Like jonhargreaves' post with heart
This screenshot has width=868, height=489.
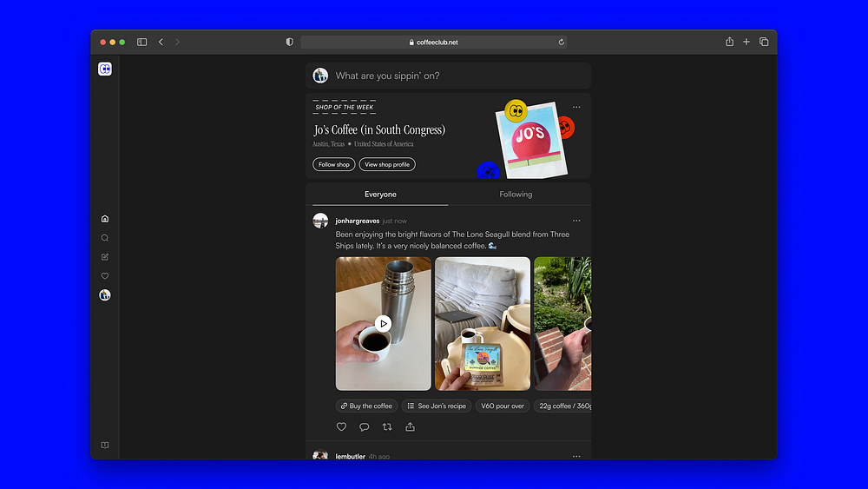point(341,427)
